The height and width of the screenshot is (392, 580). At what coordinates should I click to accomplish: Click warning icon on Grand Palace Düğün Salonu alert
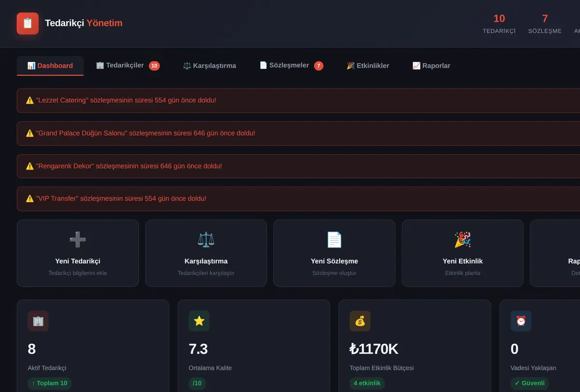30,133
